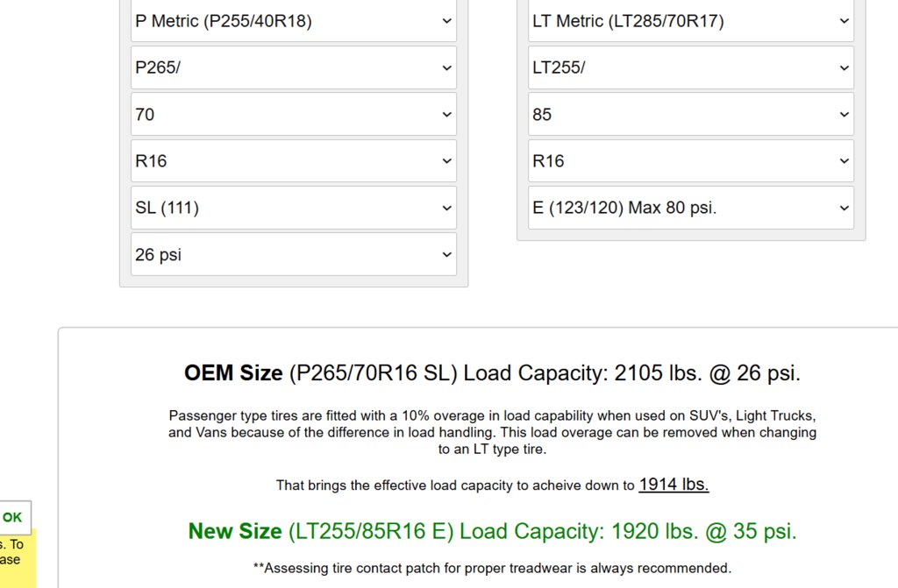898x588 pixels.
Task: Click the chevron arrow of 26 psi selector
Action: coord(446,255)
